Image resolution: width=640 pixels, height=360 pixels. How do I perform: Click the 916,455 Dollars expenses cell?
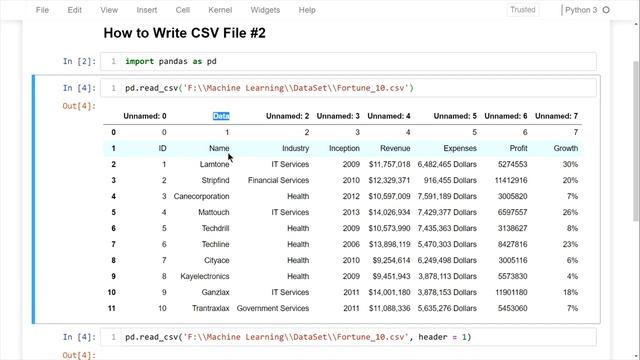[450, 180]
